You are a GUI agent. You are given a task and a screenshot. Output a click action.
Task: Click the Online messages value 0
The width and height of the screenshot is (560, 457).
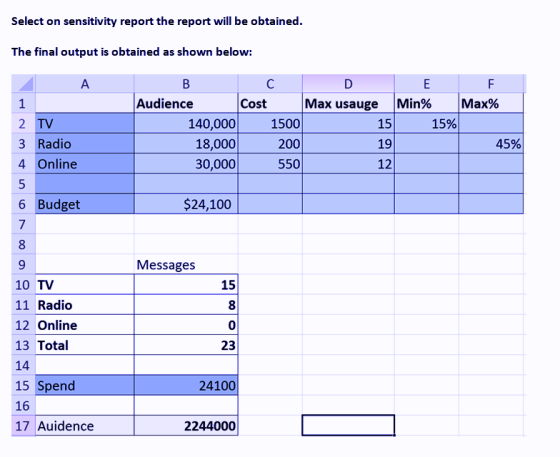(x=186, y=325)
